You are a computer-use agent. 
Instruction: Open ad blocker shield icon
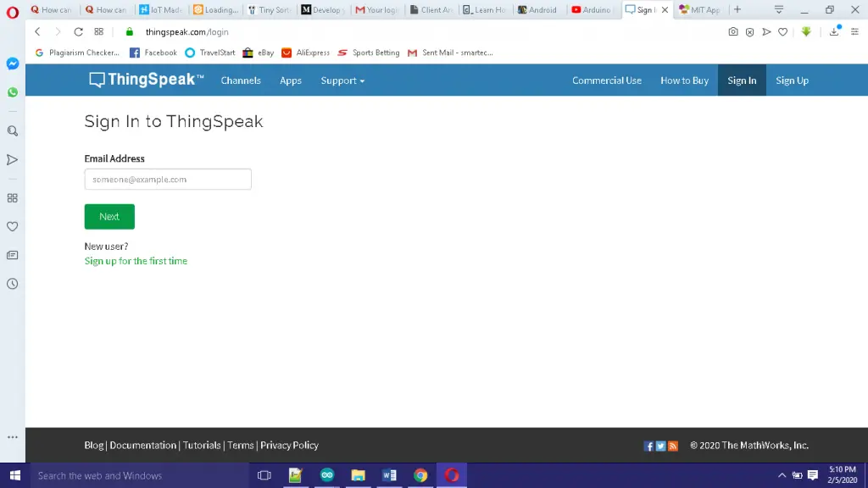point(749,32)
